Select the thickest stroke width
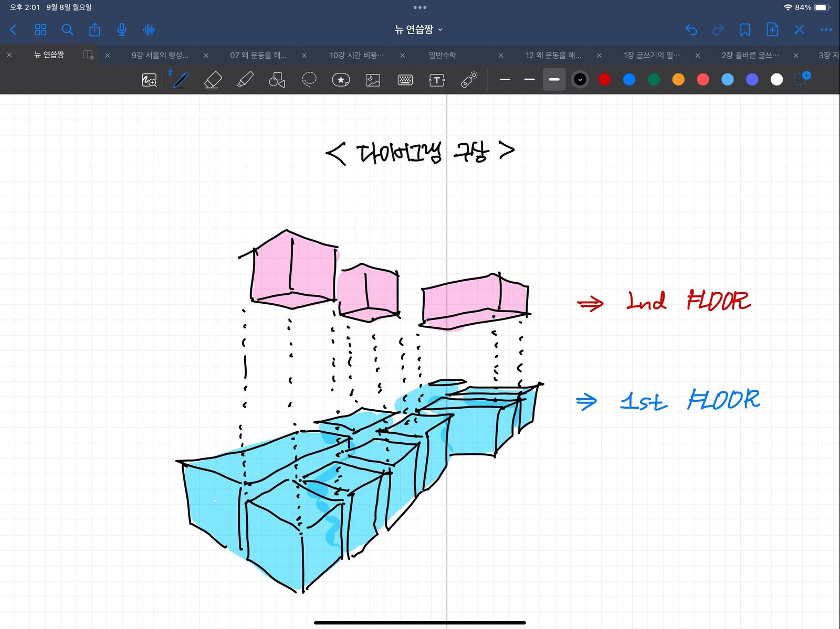 [x=554, y=80]
